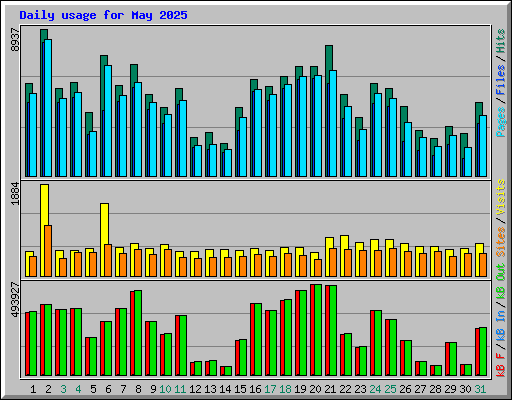
Task: Click day 8 on the x-axis
Action: pyautogui.click(x=138, y=389)
